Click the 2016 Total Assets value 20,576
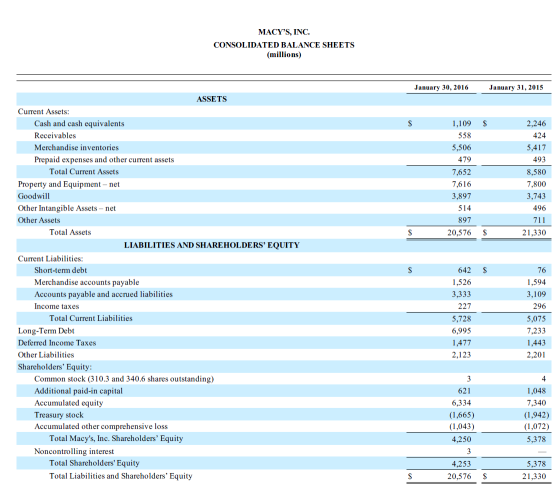Screen dimensions: 560x494 (459, 233)
